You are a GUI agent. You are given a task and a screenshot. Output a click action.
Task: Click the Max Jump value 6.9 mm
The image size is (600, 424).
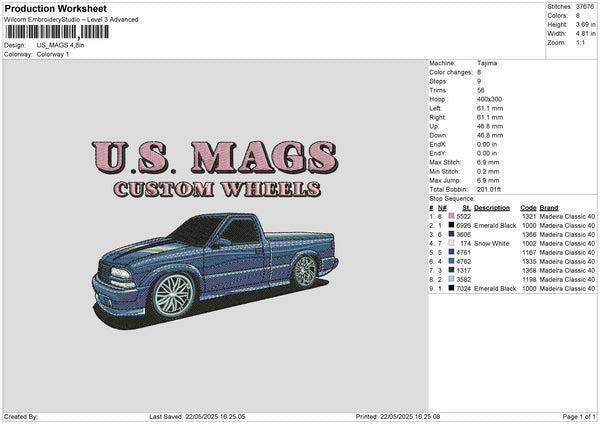pyautogui.click(x=488, y=180)
